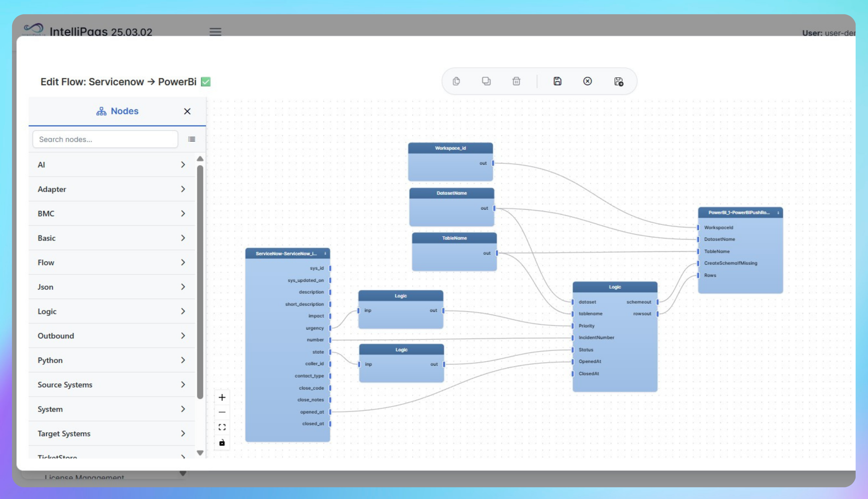Click the save-and-exit icon with arrow

[x=618, y=82]
